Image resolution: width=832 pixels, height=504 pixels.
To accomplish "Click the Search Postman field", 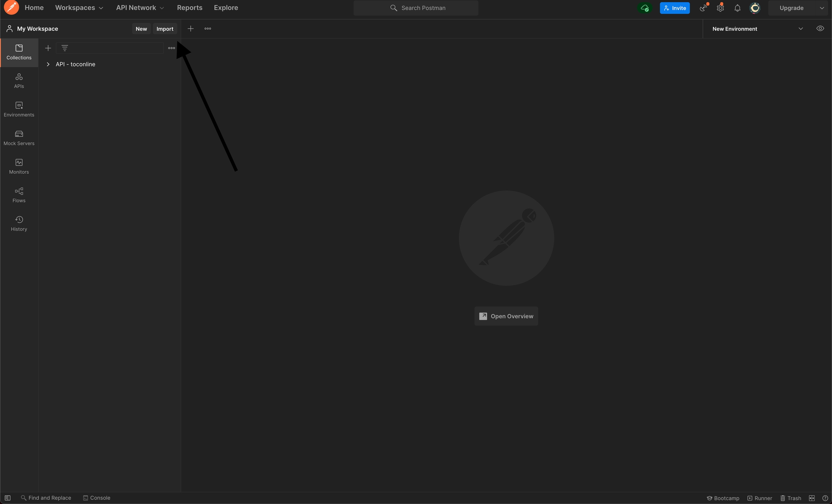I will point(416,8).
